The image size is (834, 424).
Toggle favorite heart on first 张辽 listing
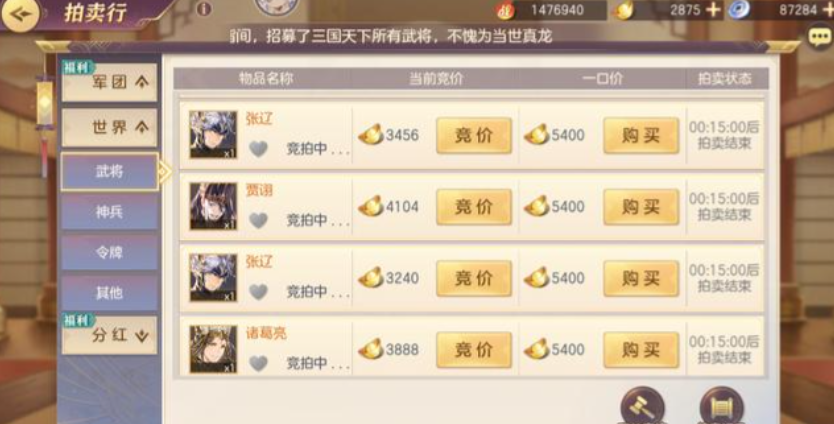pos(258,149)
